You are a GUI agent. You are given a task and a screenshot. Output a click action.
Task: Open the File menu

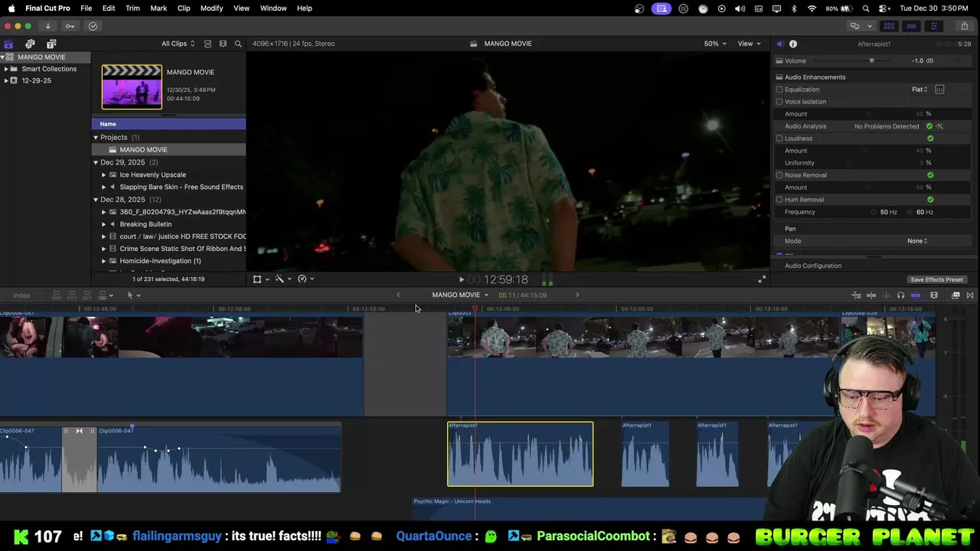click(x=87, y=8)
